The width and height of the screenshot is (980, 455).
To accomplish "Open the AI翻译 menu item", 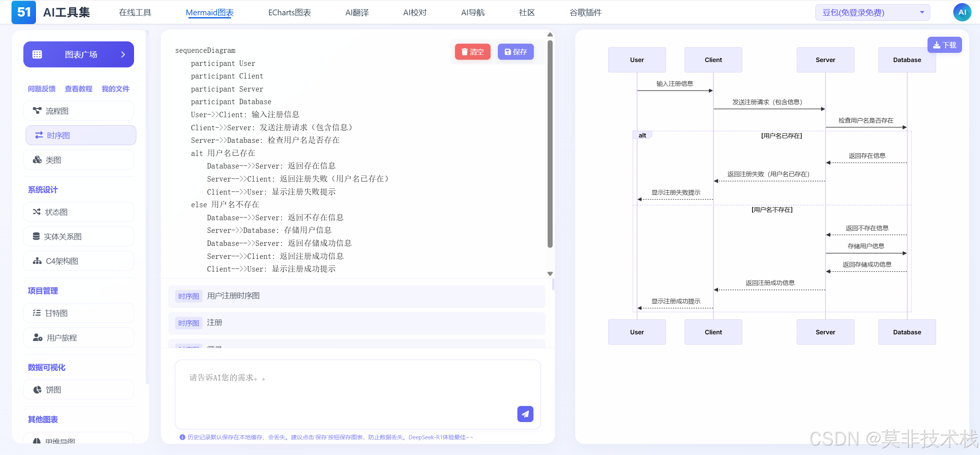I will point(357,13).
